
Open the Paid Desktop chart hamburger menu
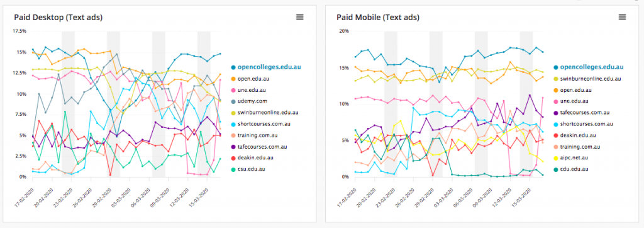300,17
